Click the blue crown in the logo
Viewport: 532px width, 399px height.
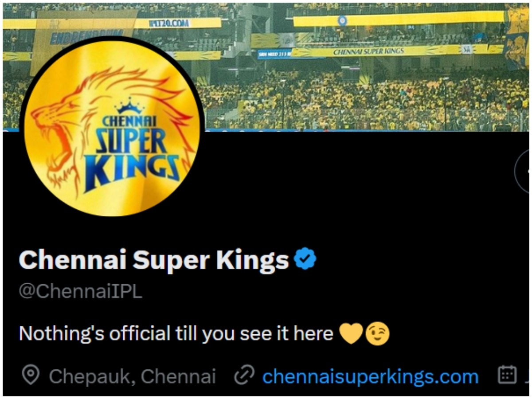click(130, 106)
